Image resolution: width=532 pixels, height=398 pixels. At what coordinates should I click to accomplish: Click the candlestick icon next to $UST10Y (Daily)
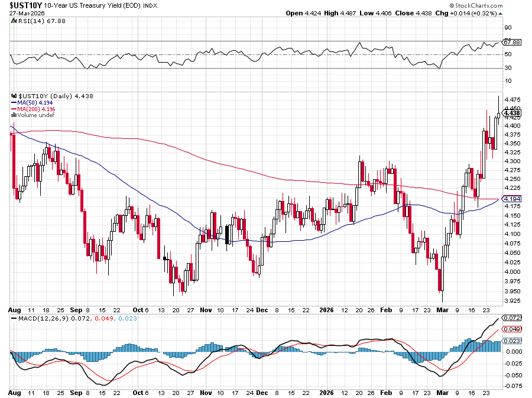[14, 96]
